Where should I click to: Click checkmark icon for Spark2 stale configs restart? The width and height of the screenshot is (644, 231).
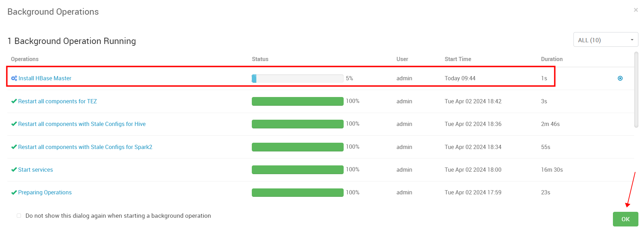(x=14, y=147)
